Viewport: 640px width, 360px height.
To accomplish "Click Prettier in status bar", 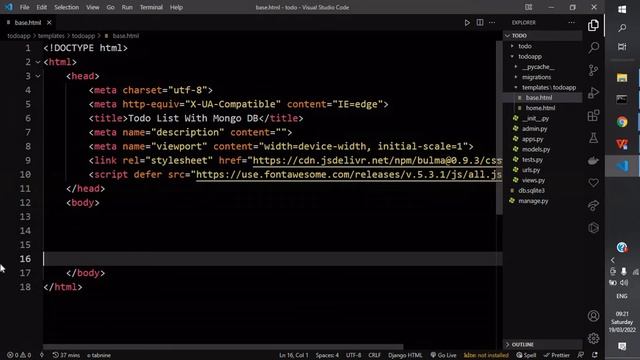I will click(x=557, y=355).
